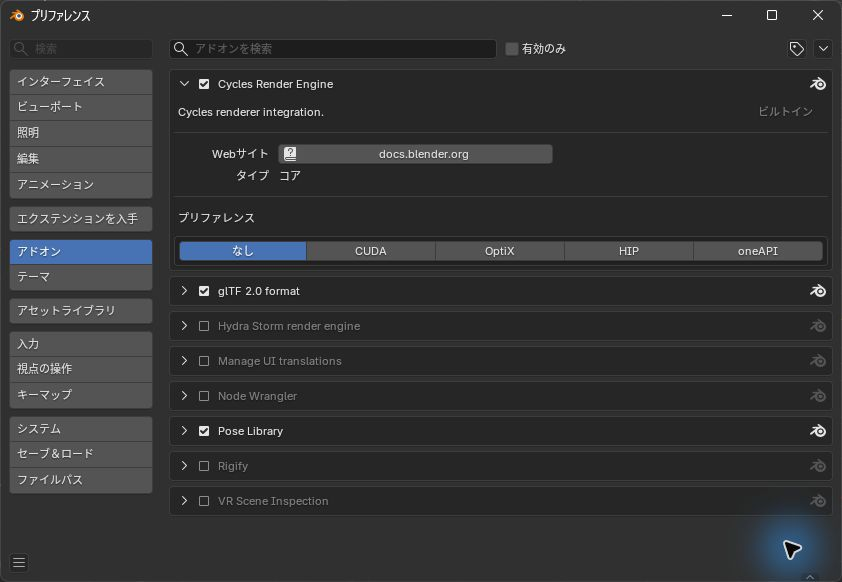The image size is (842, 582).
Task: Open the アセットライブラリ section
Action: click(81, 311)
